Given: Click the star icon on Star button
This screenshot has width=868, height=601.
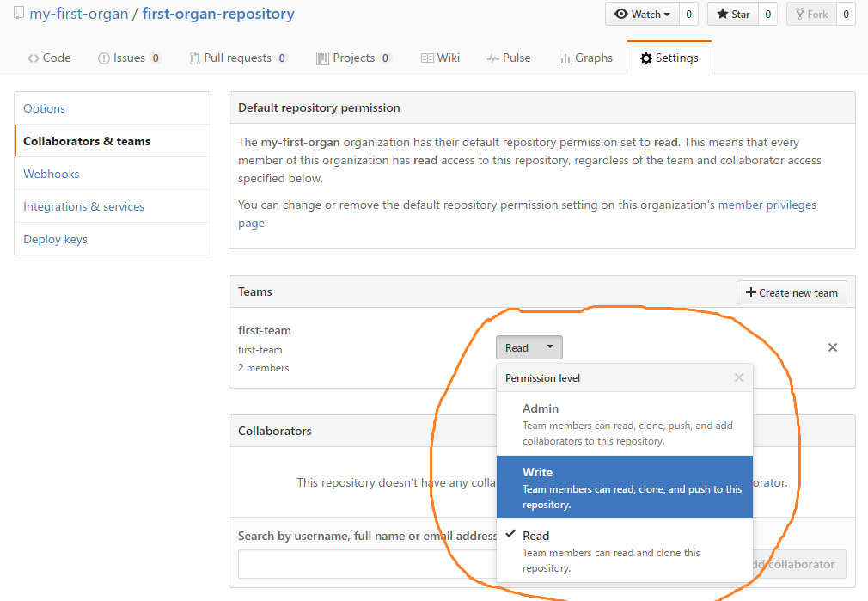Looking at the screenshot, I should pos(723,14).
